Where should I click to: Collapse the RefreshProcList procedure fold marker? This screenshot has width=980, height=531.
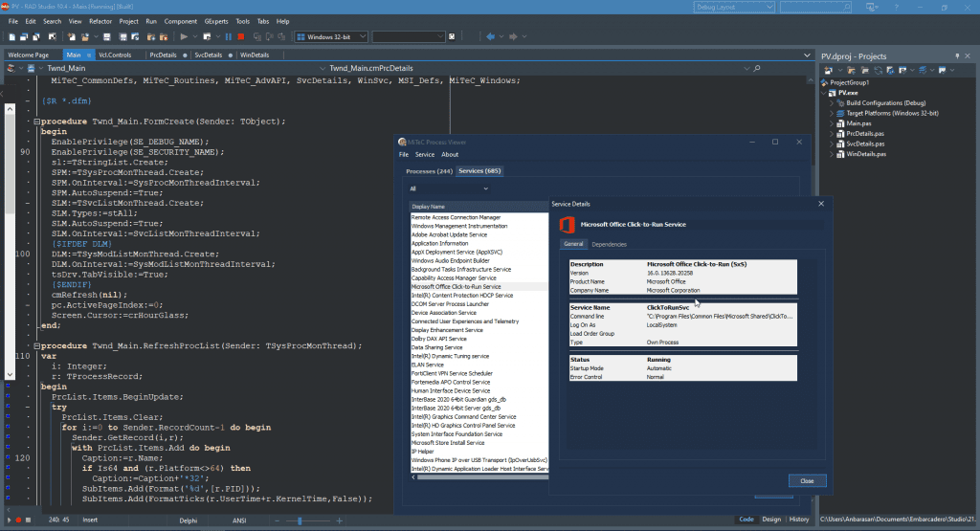click(x=37, y=346)
